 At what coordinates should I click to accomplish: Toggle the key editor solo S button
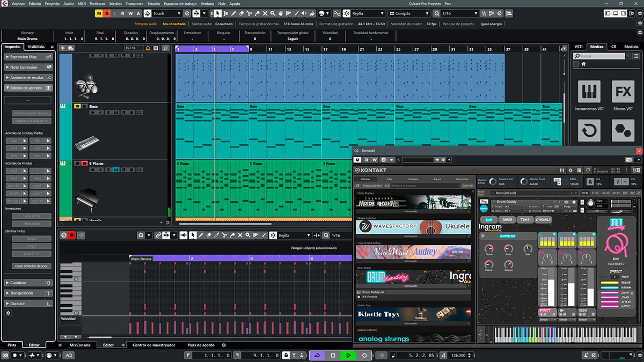64,235
